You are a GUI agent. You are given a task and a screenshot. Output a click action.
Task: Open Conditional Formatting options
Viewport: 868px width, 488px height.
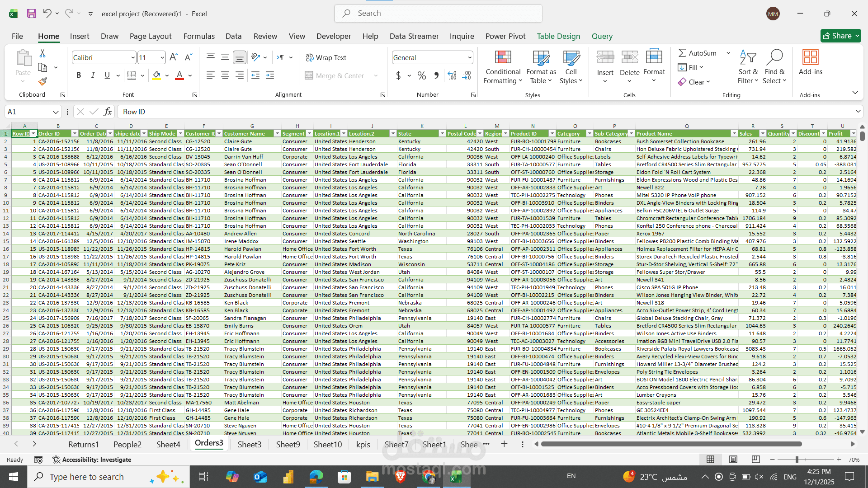[503, 66]
